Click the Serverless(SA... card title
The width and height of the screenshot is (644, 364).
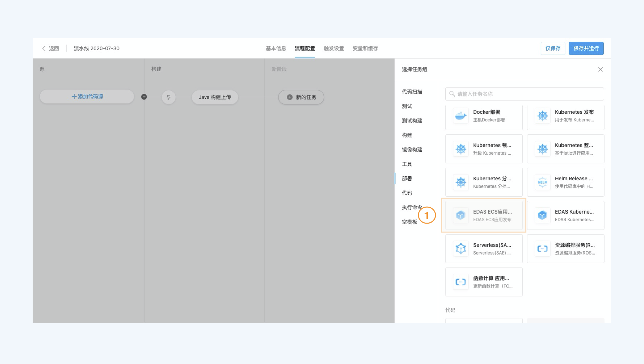492,245
